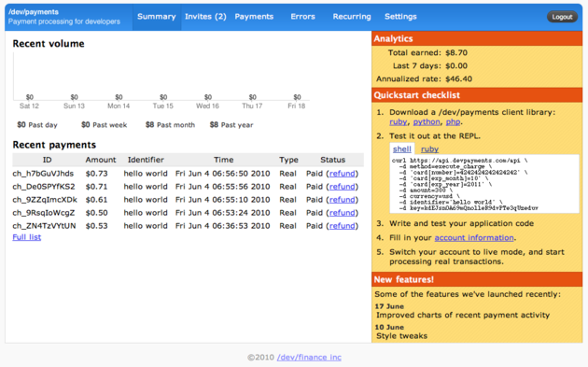Click the New features! header
Screen dimensions: 588x367
(477, 279)
